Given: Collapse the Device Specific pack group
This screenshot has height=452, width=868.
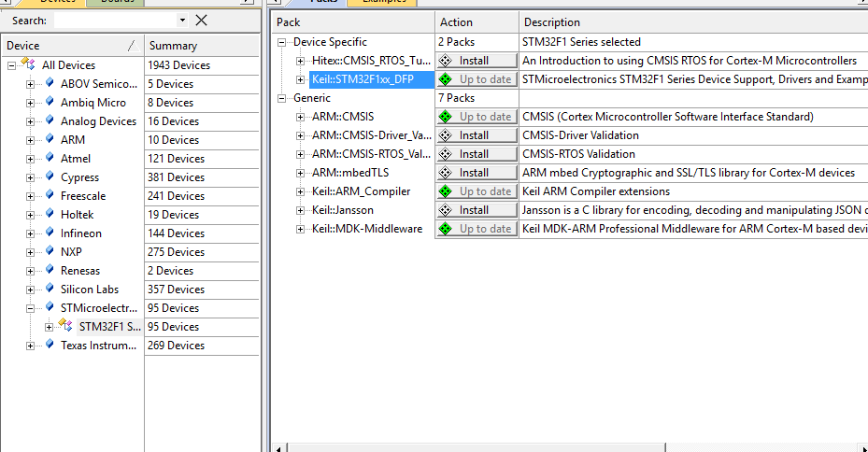Looking at the screenshot, I should (282, 42).
